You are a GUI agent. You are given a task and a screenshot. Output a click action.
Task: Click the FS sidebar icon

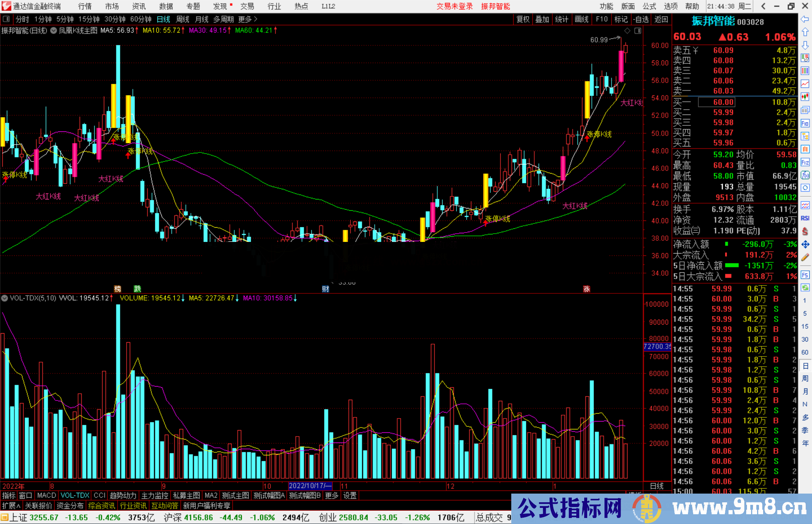point(805,275)
